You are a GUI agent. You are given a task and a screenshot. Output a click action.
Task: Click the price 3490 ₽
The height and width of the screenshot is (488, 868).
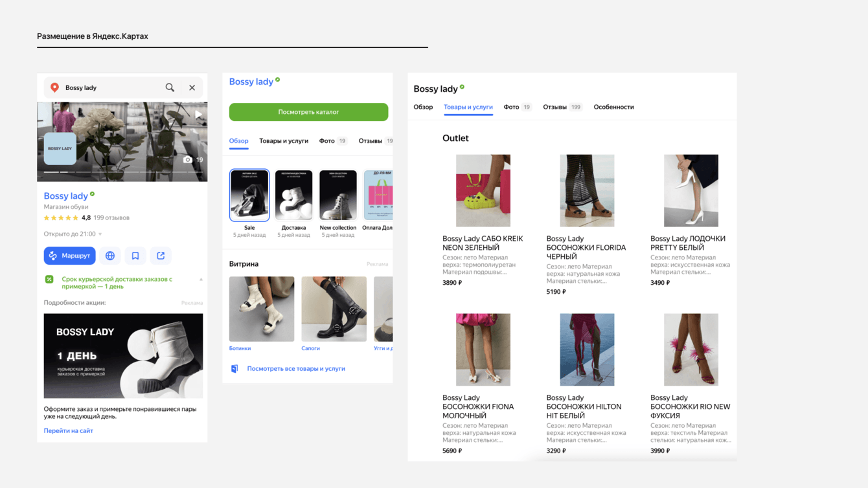(x=660, y=283)
